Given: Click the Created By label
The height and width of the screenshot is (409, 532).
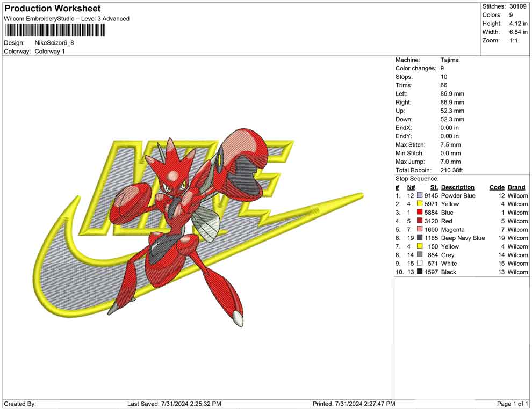Looking at the screenshot, I should (20, 404).
